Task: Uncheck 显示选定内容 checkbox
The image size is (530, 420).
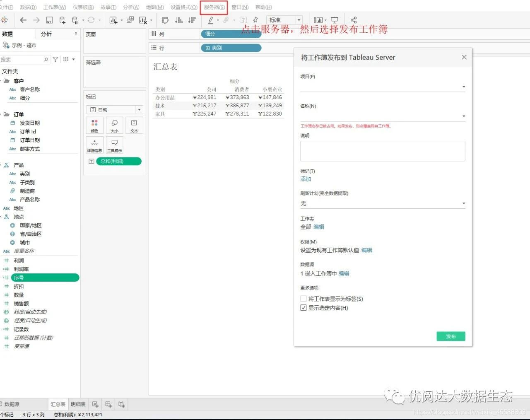Action: 304,308
